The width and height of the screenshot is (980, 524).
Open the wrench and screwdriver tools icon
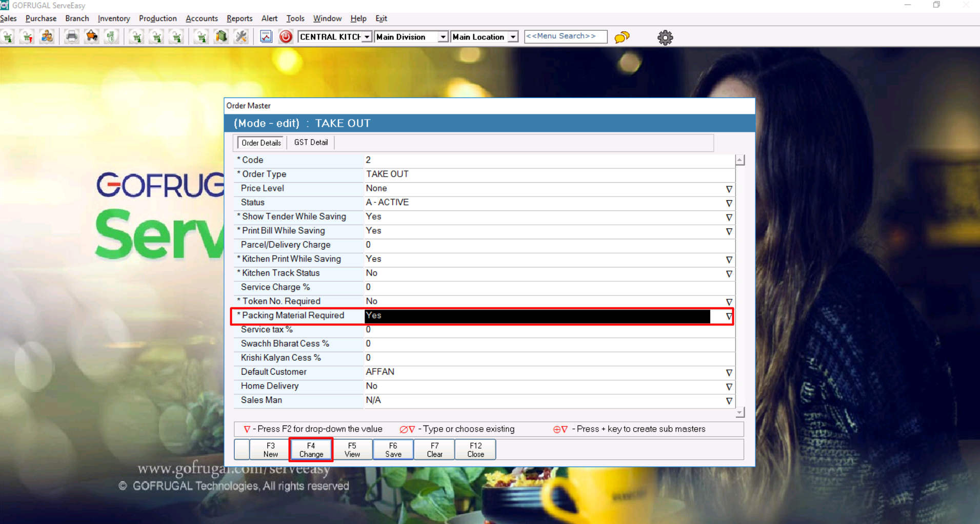point(241,37)
